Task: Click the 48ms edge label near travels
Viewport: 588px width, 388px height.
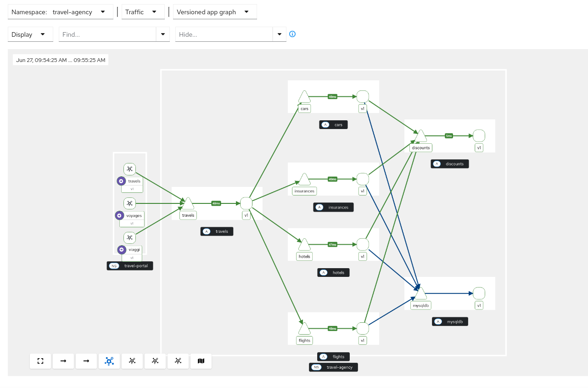Action: (x=215, y=202)
